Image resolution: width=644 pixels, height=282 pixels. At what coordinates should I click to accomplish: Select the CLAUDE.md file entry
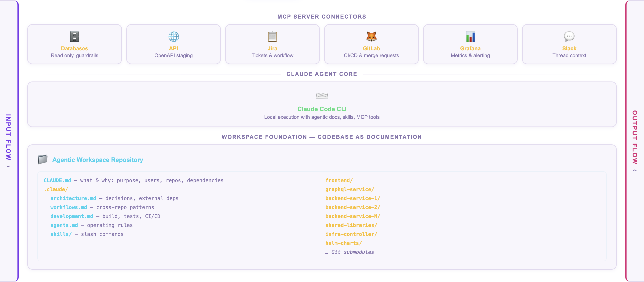[x=57, y=180]
